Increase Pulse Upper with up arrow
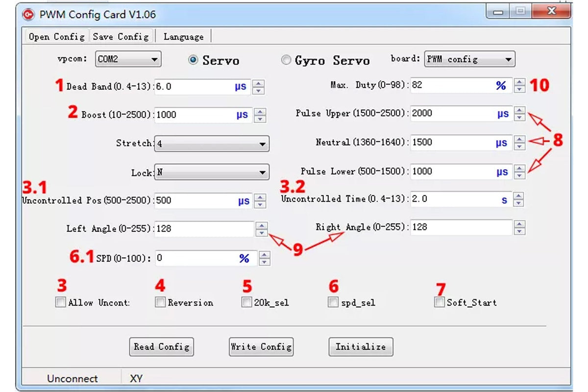Image resolution: width=588 pixels, height=392 pixels. [519, 110]
